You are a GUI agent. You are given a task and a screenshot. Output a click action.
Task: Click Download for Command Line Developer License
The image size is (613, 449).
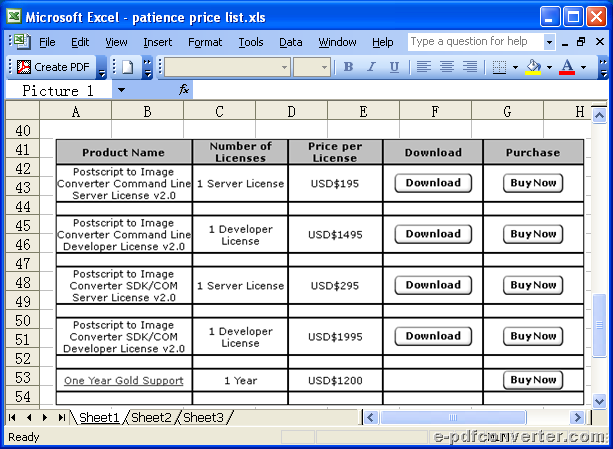tap(433, 234)
